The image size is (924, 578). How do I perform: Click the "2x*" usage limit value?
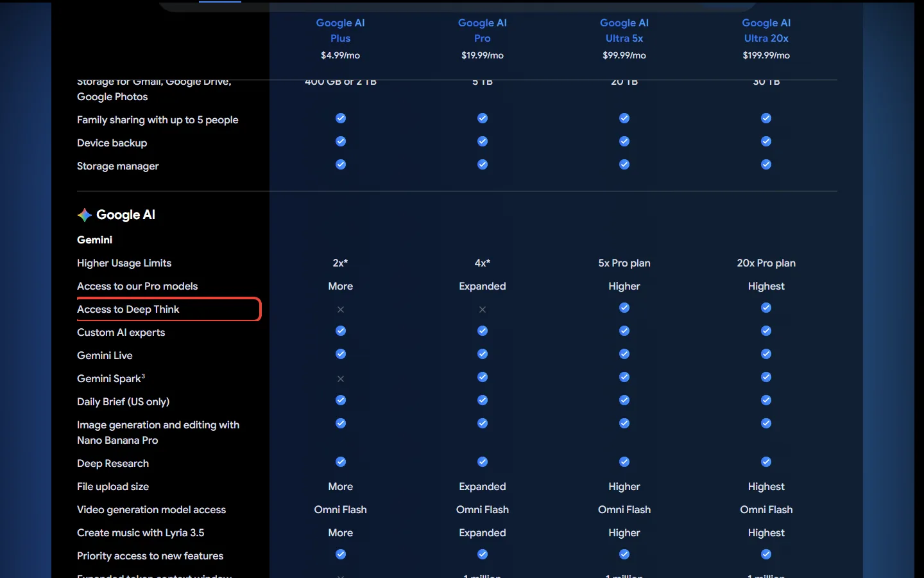[341, 263]
